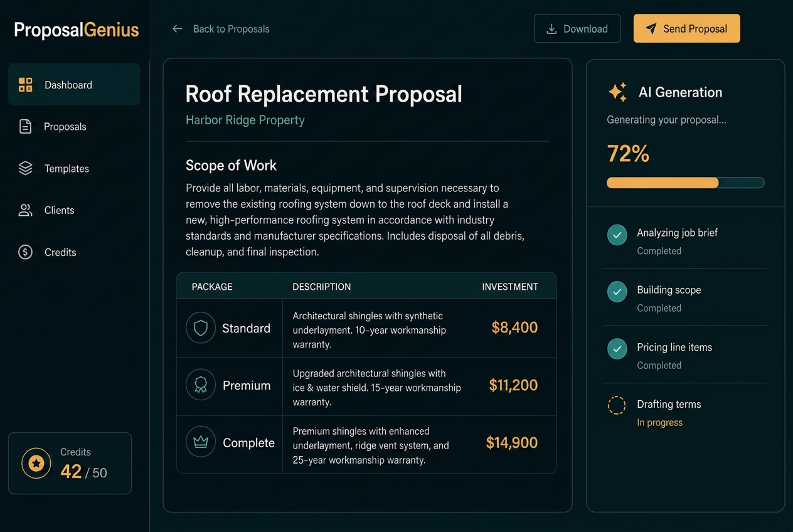Click the Standard package shield icon
This screenshot has height=532, width=793.
(201, 328)
